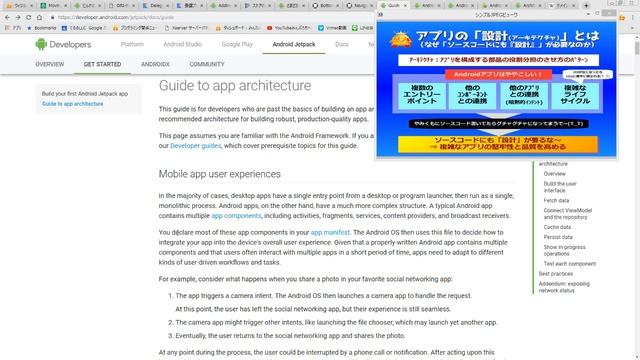Open the Google Play nav item
This screenshot has height=360, width=640.
point(237,44)
